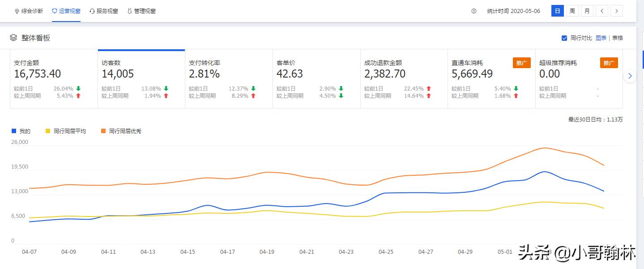Uncheck the 同行对比 comparison checkbox
Screen dimensions: 644x269
(x=564, y=38)
